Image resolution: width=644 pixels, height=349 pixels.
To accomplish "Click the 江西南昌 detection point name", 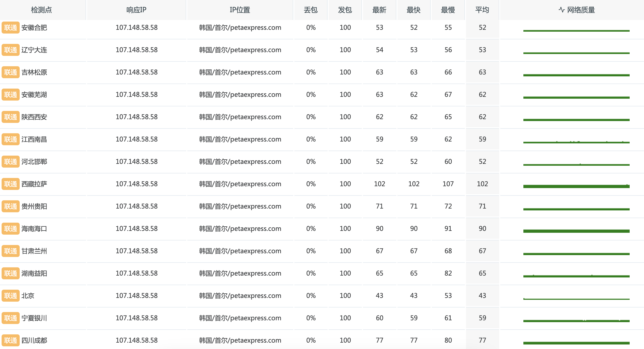I will point(34,139).
